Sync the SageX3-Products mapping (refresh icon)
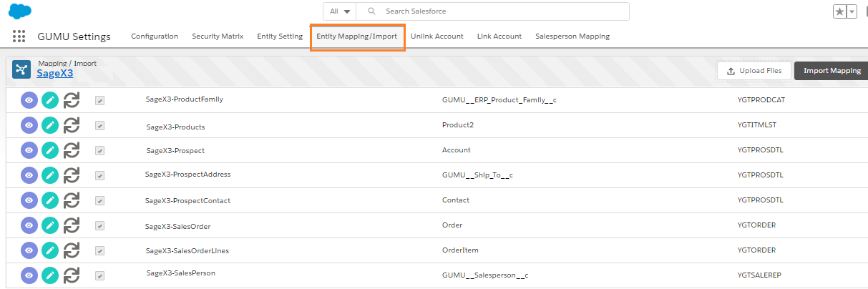The height and width of the screenshot is (289, 868). (x=71, y=125)
